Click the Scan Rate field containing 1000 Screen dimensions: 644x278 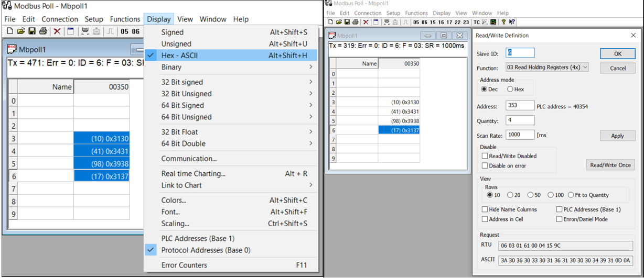(520, 135)
